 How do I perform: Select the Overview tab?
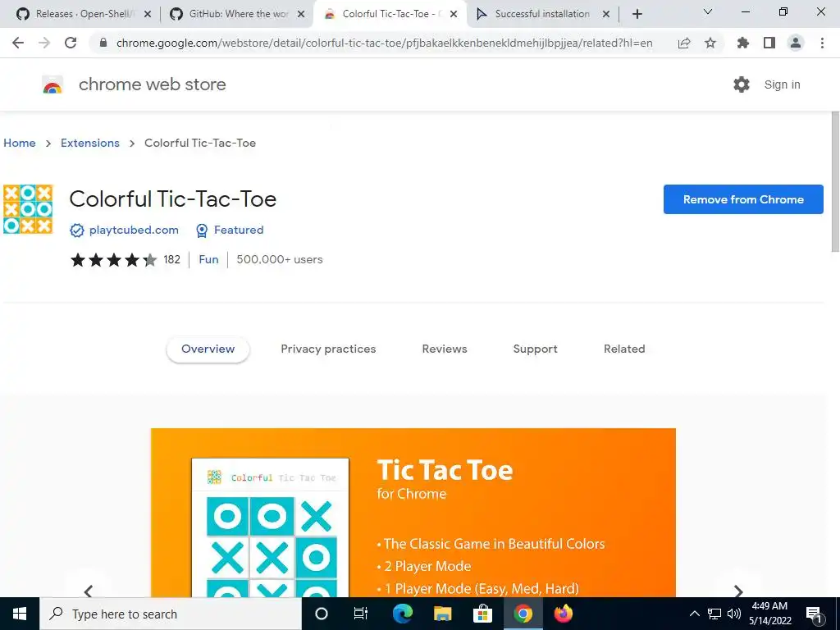click(208, 349)
